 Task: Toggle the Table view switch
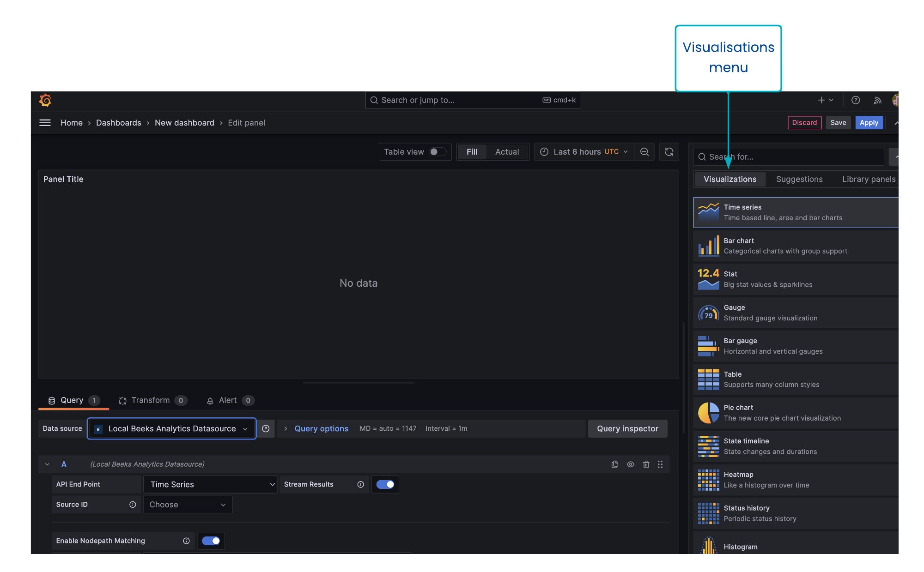click(x=438, y=152)
